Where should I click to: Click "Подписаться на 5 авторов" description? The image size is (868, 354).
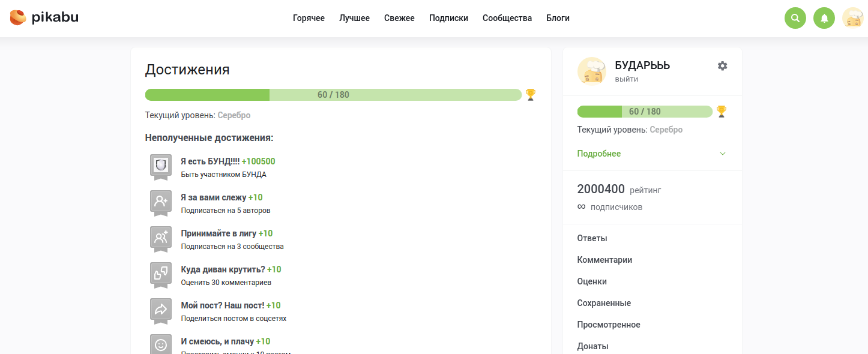pos(226,211)
